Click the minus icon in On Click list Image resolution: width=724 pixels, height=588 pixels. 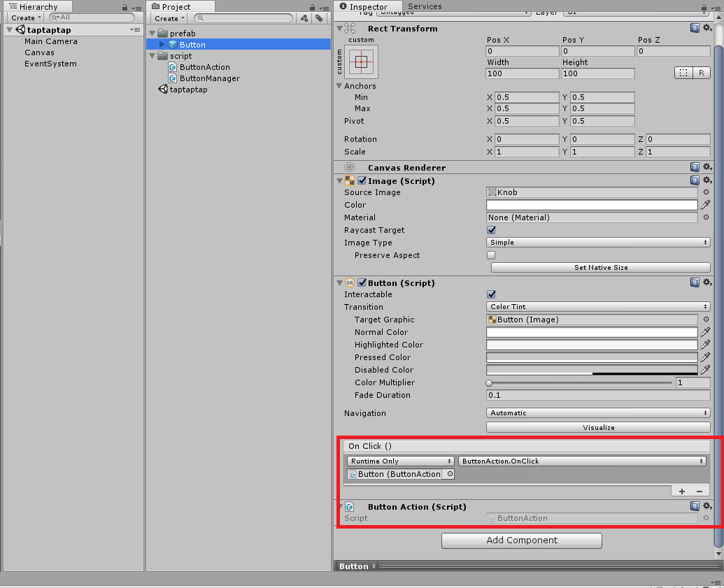coord(699,492)
